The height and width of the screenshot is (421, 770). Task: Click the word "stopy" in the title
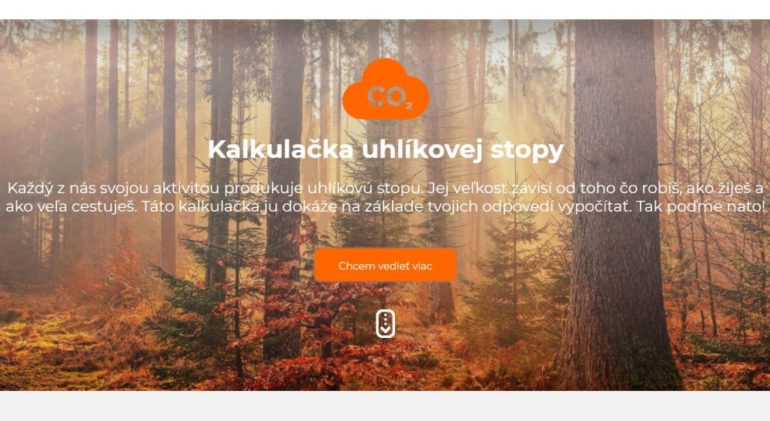(527, 151)
